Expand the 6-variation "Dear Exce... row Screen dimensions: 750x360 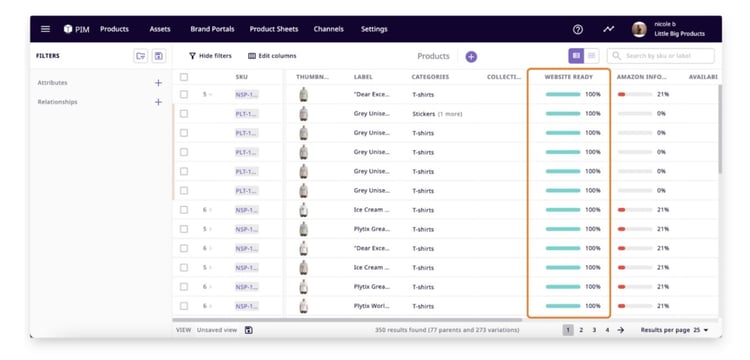[207, 249]
